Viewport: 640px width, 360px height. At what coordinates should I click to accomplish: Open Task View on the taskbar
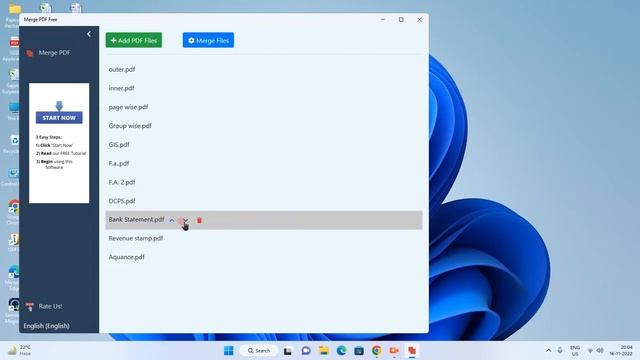point(288,351)
